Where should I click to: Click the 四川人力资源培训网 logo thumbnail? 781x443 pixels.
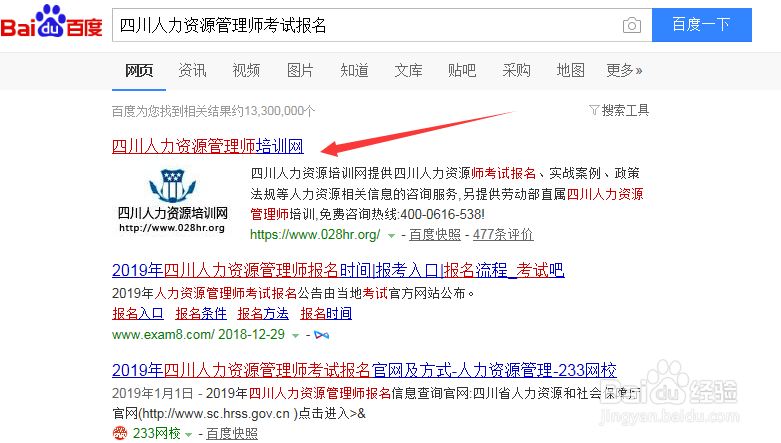tap(173, 201)
